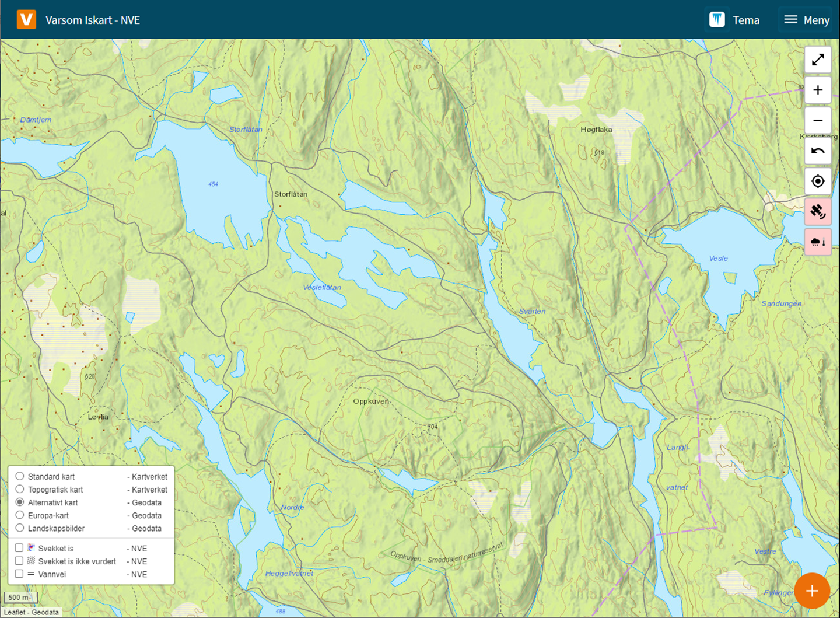Image resolution: width=840 pixels, height=618 pixels.
Task: Toggle the satellite imagery overlay button
Action: pyautogui.click(x=818, y=211)
